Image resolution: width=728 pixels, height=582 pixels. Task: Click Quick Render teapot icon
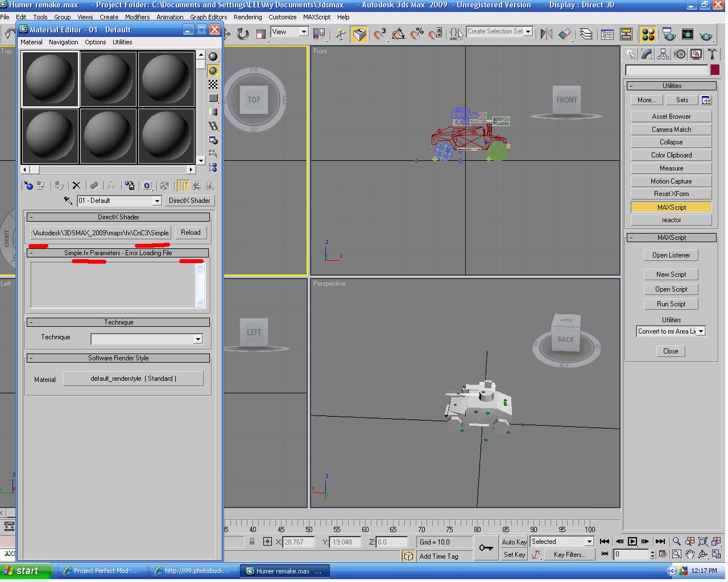[706, 34]
